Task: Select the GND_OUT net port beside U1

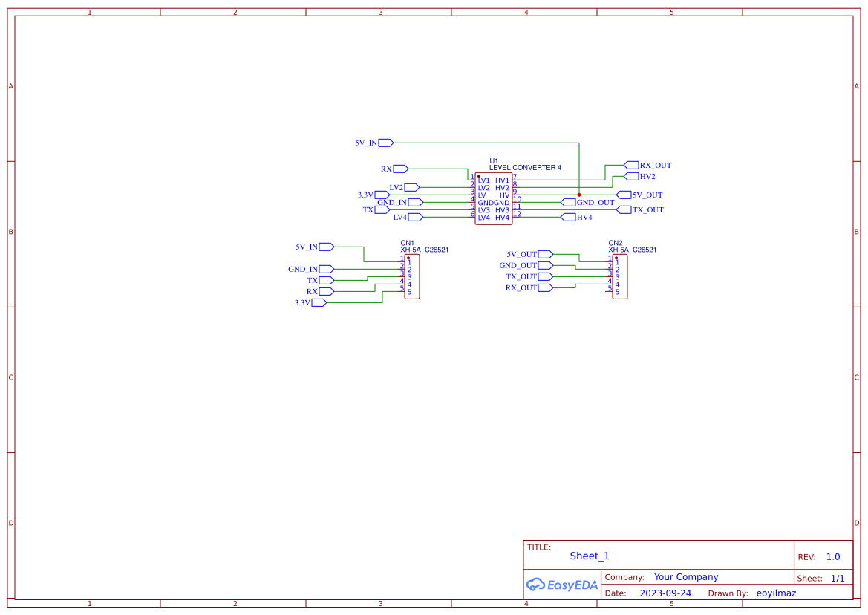Action: [x=569, y=203]
